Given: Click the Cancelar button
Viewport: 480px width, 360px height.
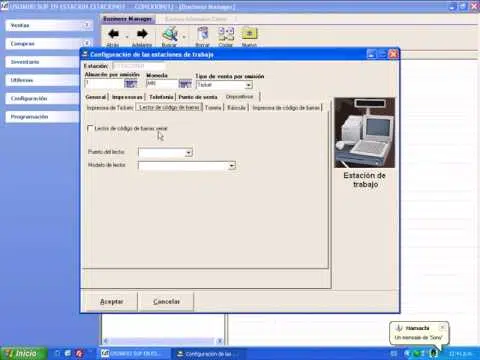Looking at the screenshot, I should (166, 302).
